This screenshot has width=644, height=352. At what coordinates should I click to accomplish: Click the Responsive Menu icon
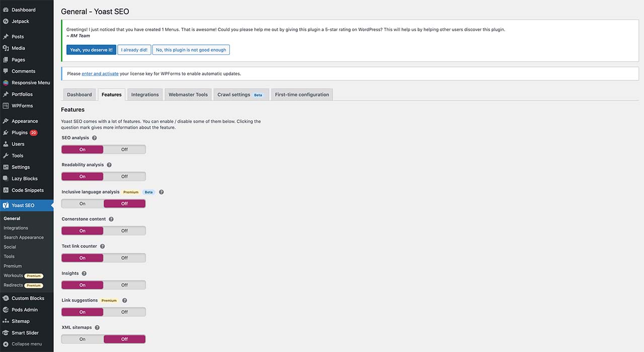[x=6, y=82]
